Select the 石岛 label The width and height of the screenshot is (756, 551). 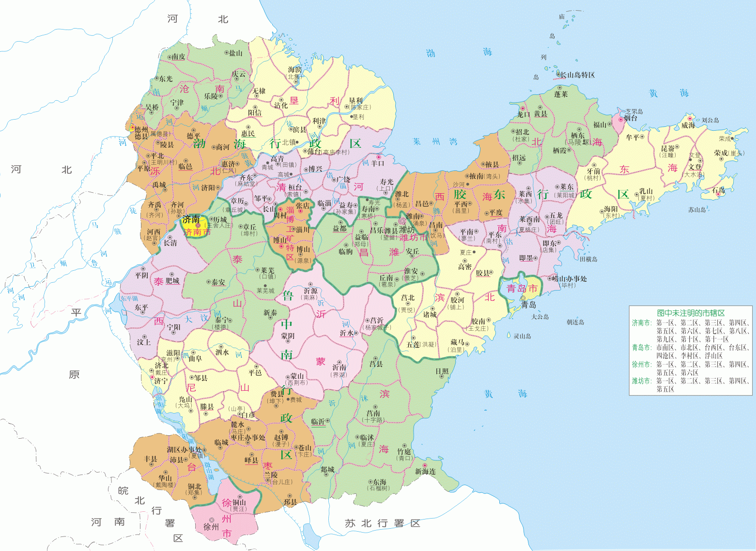(718, 190)
